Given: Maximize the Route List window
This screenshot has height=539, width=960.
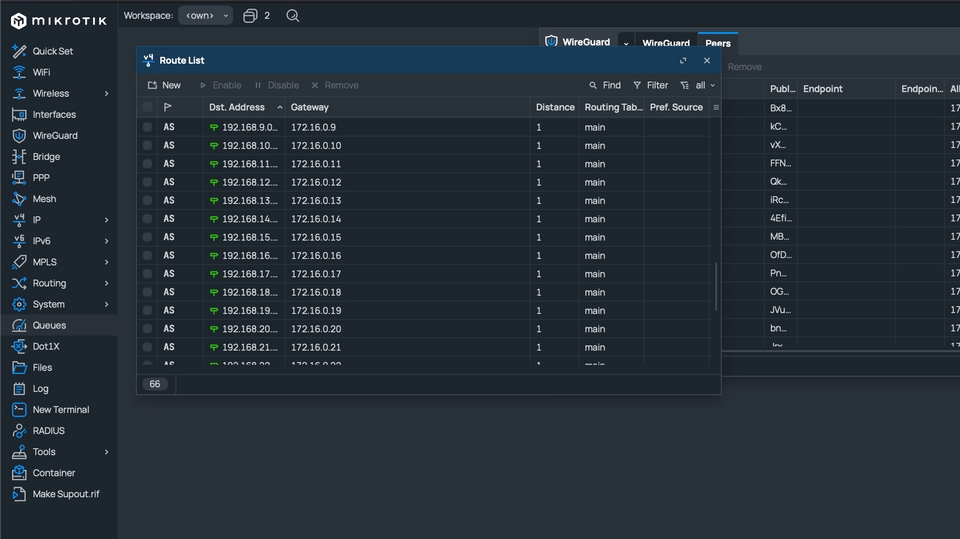Looking at the screenshot, I should (x=683, y=61).
